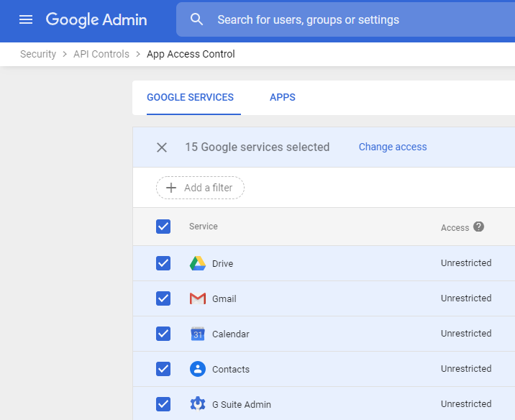Click the Access column header

point(455,227)
